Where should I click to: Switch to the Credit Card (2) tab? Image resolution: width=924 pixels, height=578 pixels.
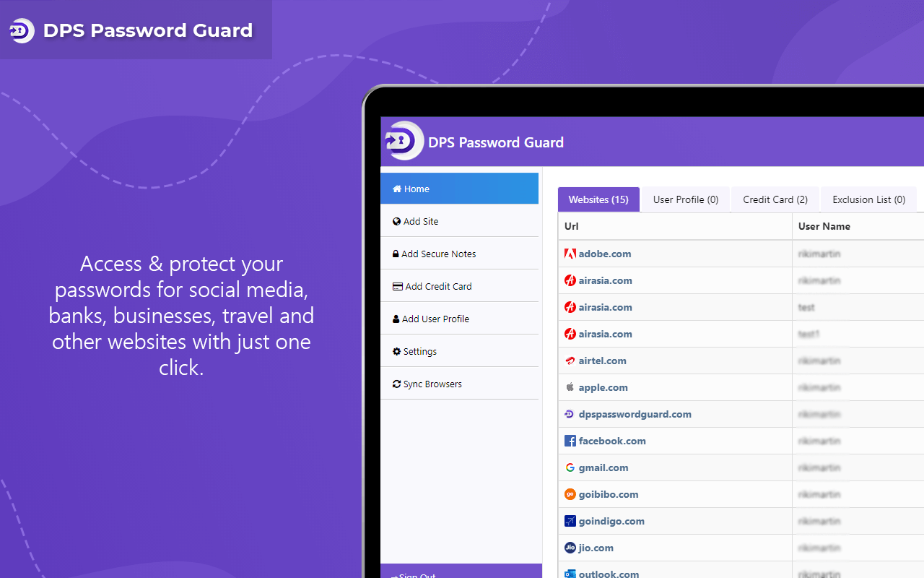tap(775, 199)
